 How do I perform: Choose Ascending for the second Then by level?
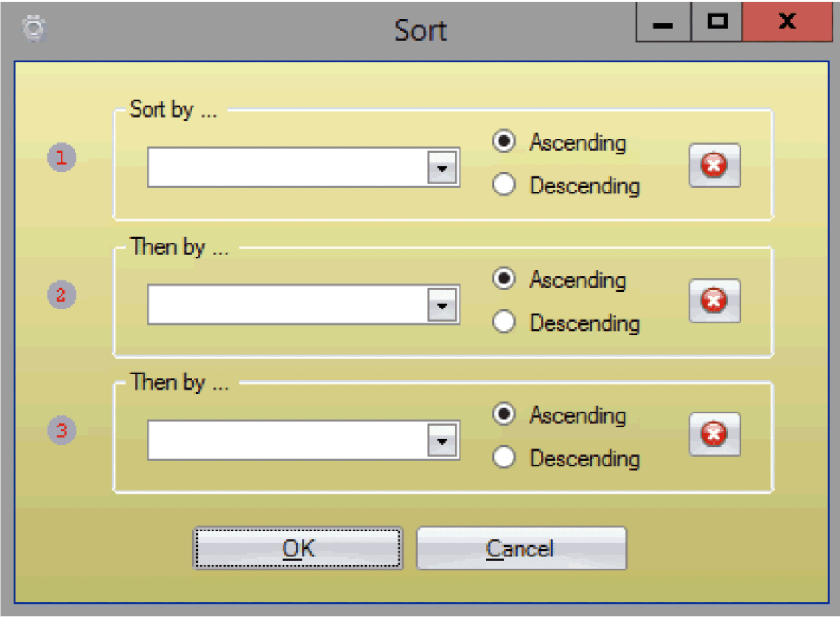point(504,279)
